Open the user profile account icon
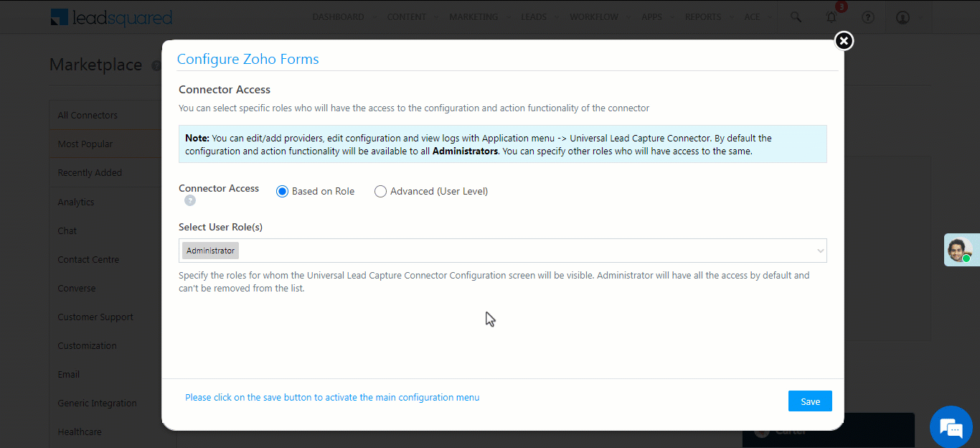 [903, 17]
